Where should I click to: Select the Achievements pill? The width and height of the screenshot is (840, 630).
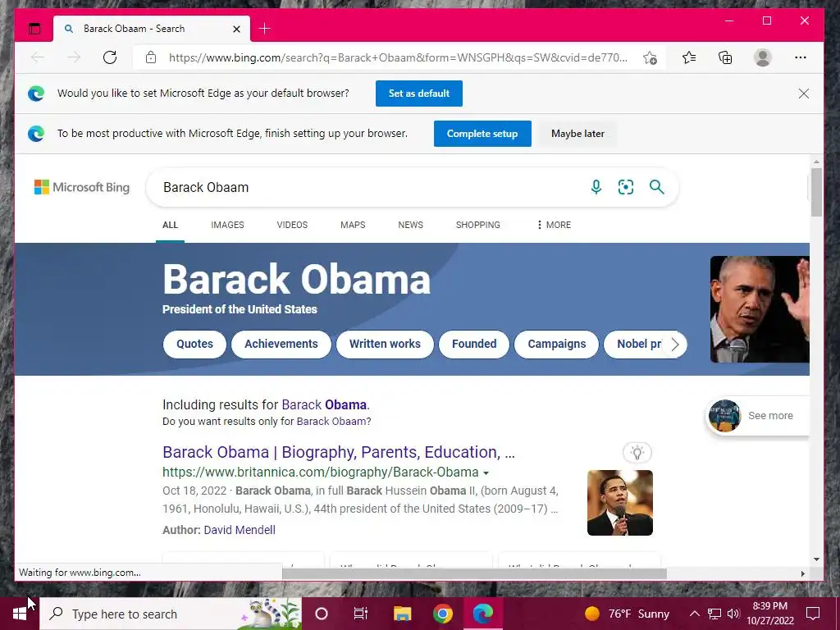281,344
